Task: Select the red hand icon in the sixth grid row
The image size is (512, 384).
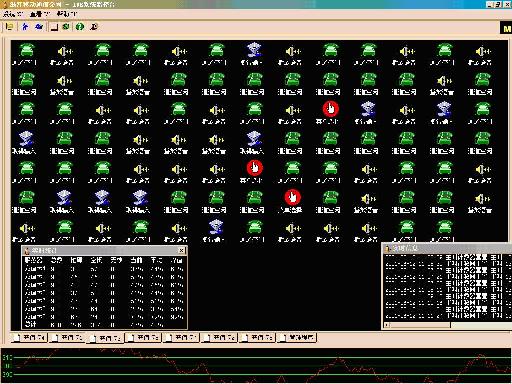Action: 292,197
